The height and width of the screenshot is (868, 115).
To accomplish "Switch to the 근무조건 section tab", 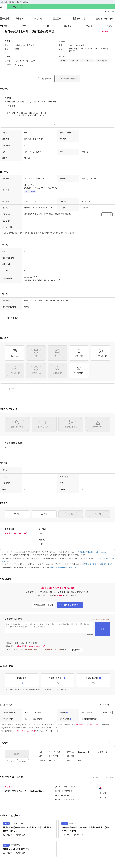I will 25,26.
